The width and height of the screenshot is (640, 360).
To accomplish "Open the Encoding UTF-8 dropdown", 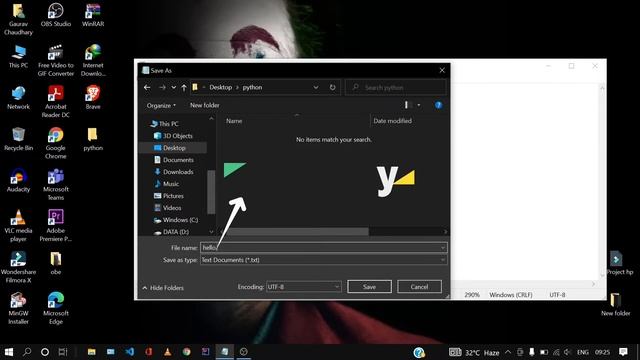I will click(304, 287).
